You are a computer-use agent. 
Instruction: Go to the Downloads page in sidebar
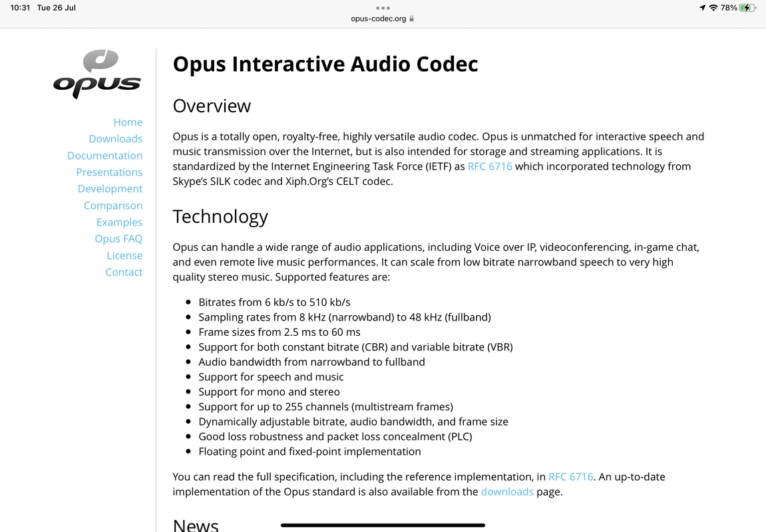116,138
